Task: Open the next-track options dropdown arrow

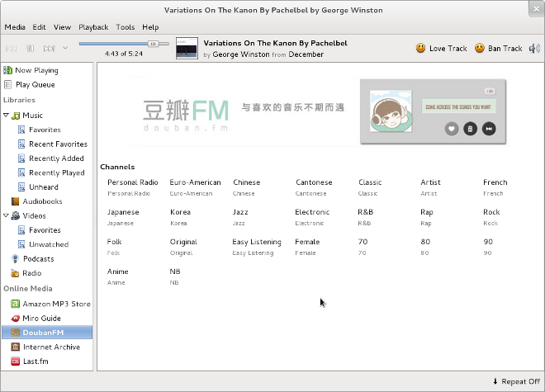Action: click(65, 48)
